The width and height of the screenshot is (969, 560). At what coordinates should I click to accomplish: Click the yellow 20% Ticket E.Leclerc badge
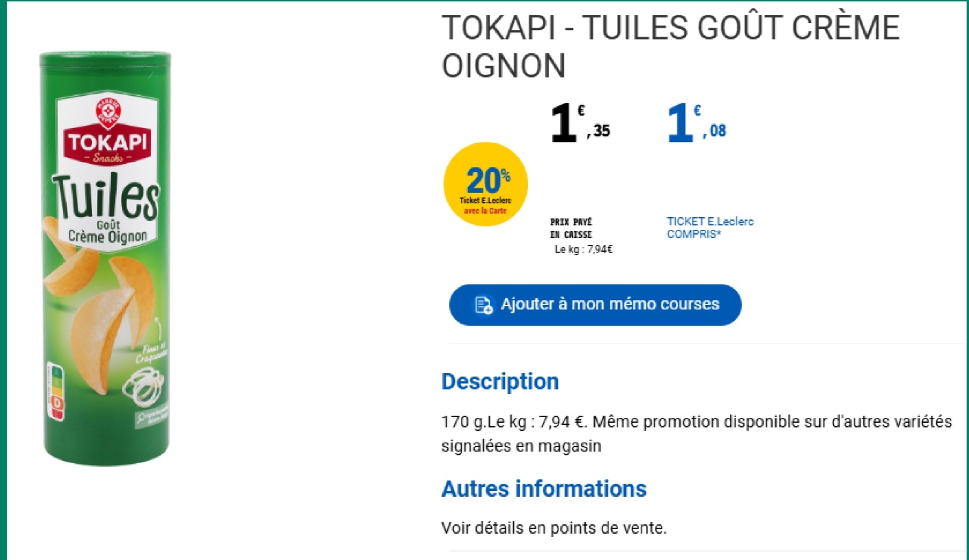(x=486, y=184)
